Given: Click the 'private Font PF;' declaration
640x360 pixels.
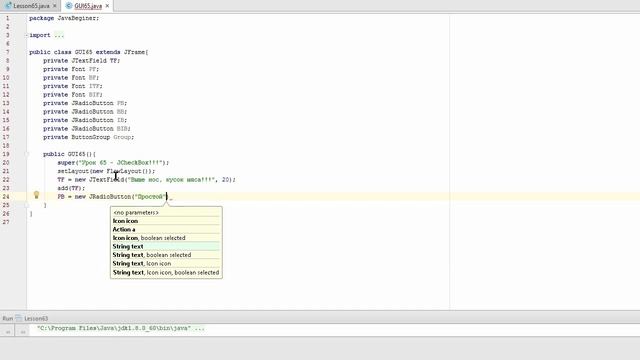Looking at the screenshot, I should (x=71, y=69).
